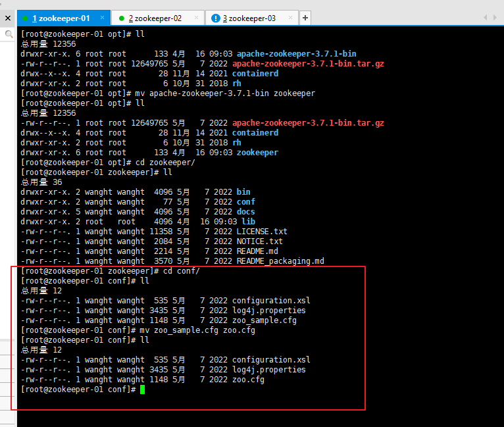Click the README.md filename
Screen dimensions: 504x427
click(257, 251)
